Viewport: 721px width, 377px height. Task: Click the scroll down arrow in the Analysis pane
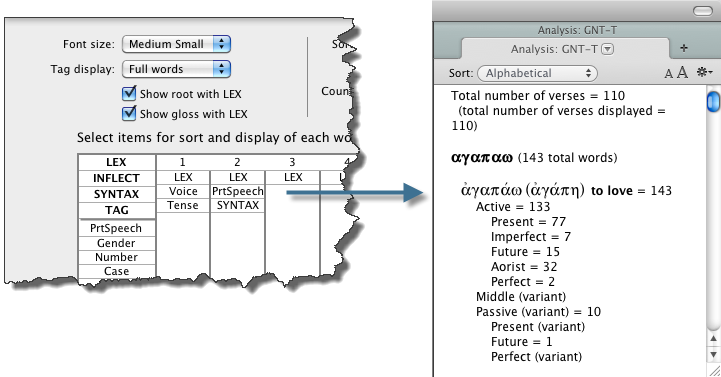[x=713, y=355]
